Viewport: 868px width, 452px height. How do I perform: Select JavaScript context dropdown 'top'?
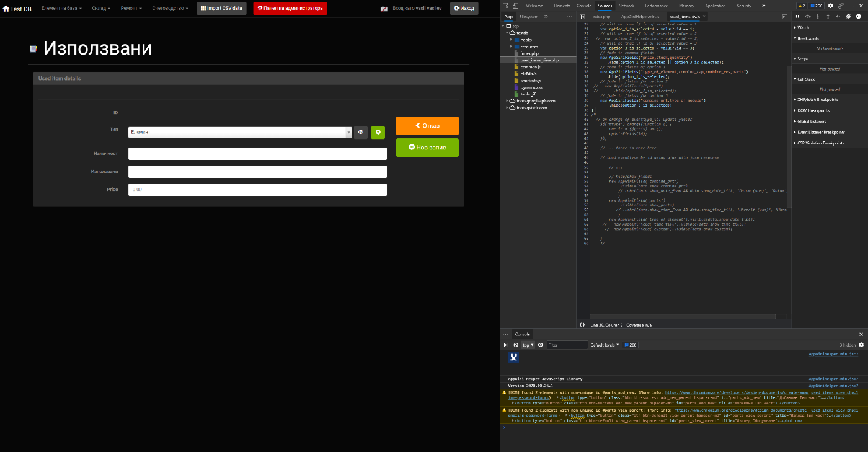point(528,345)
